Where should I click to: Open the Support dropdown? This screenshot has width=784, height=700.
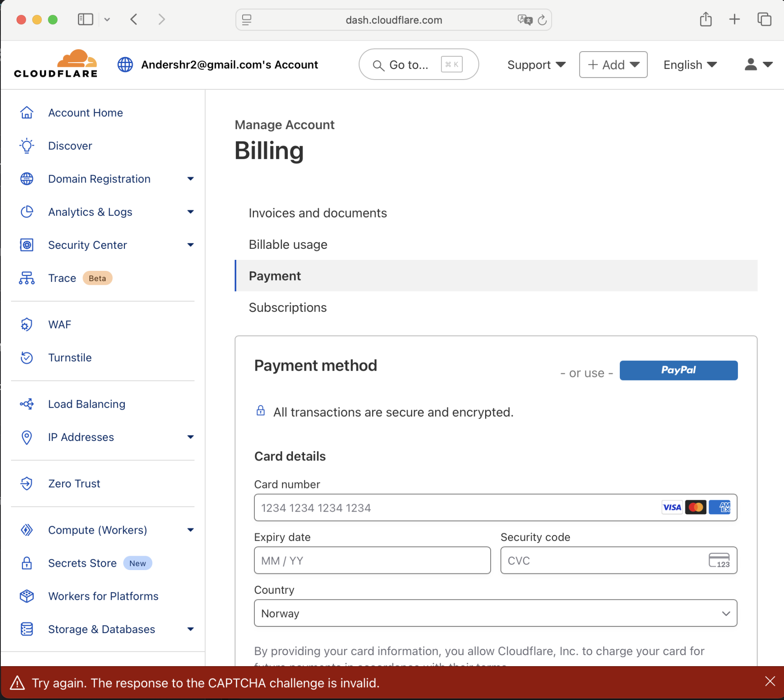tap(536, 65)
